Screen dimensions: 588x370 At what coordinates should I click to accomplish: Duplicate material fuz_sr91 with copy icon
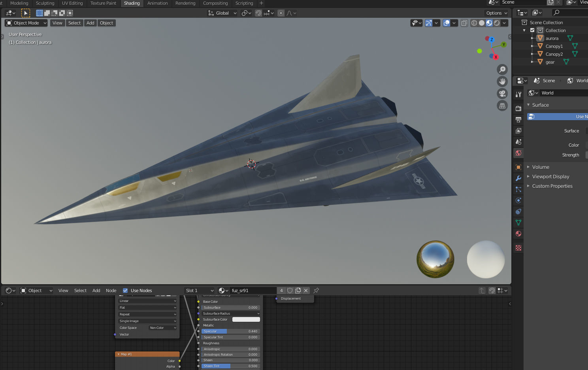(x=298, y=291)
